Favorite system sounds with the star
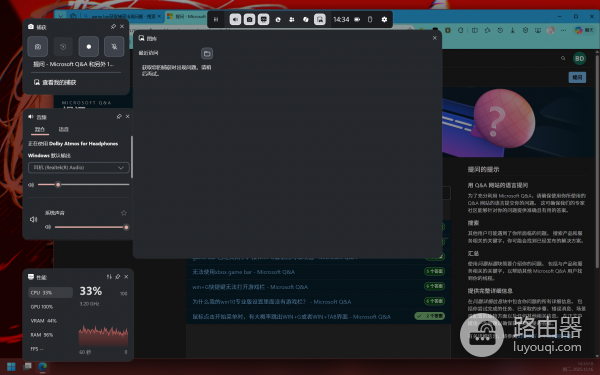600x375 pixels. coord(124,213)
